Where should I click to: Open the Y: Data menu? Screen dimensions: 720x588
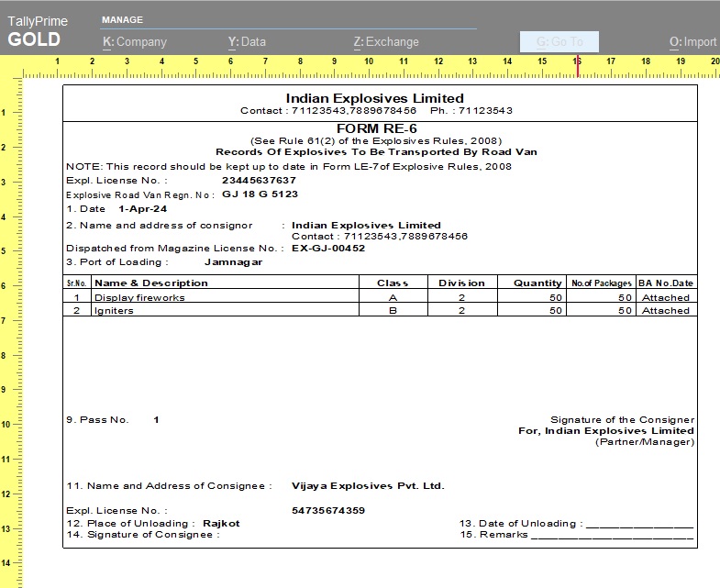[x=247, y=41]
